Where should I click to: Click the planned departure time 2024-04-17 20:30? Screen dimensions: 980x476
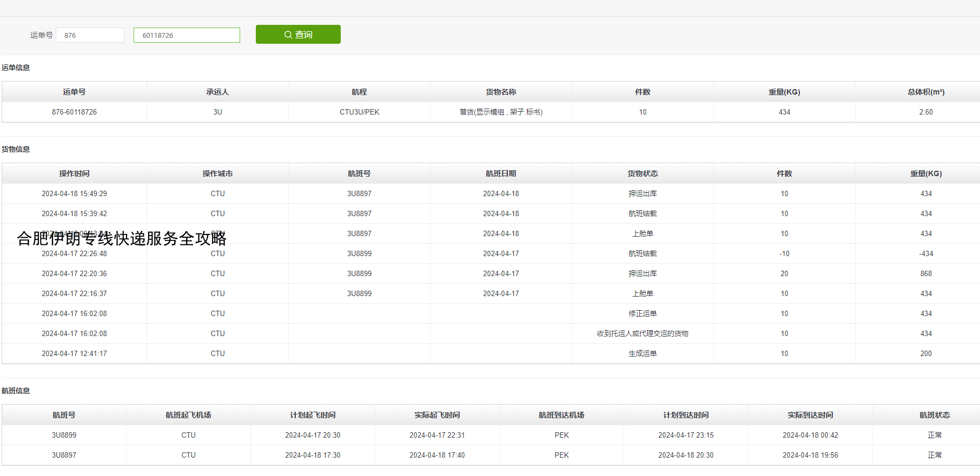313,435
